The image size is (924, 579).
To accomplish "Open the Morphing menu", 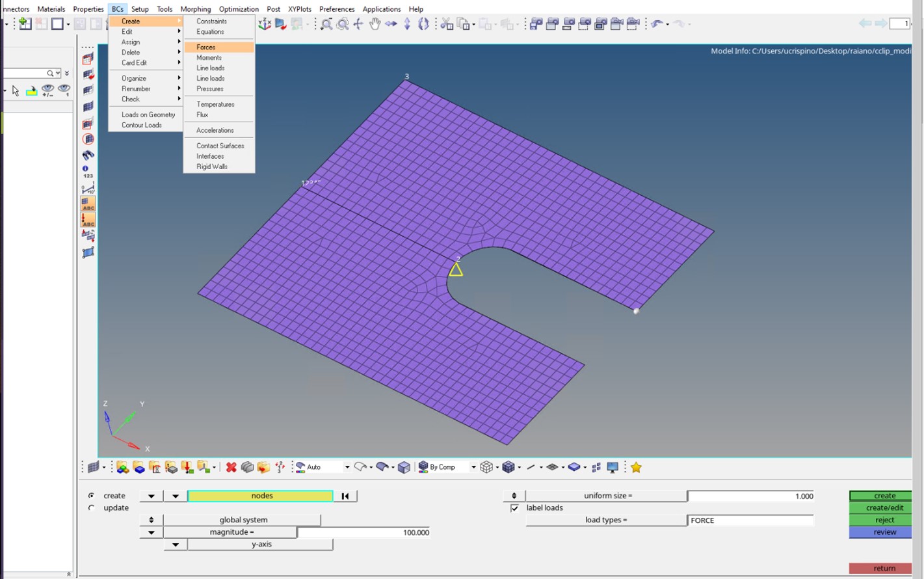I will [195, 9].
